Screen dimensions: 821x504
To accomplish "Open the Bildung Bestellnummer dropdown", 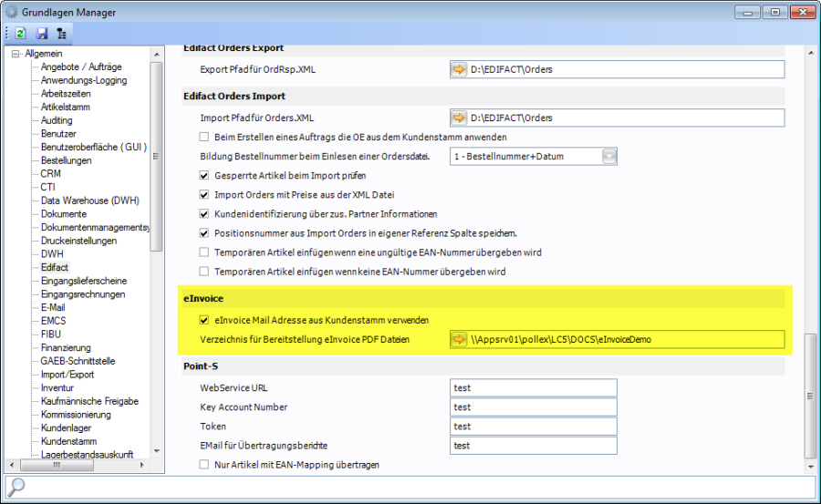I will 609,156.
